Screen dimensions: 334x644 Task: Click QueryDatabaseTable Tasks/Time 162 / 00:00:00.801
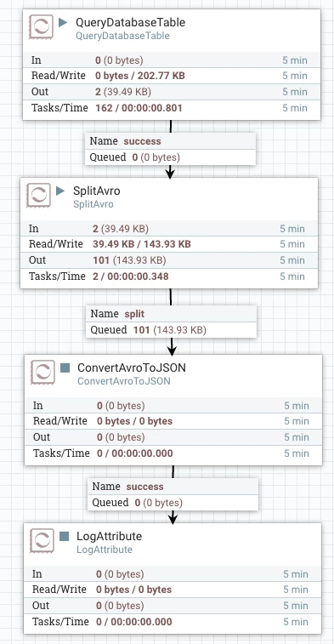(x=172, y=108)
